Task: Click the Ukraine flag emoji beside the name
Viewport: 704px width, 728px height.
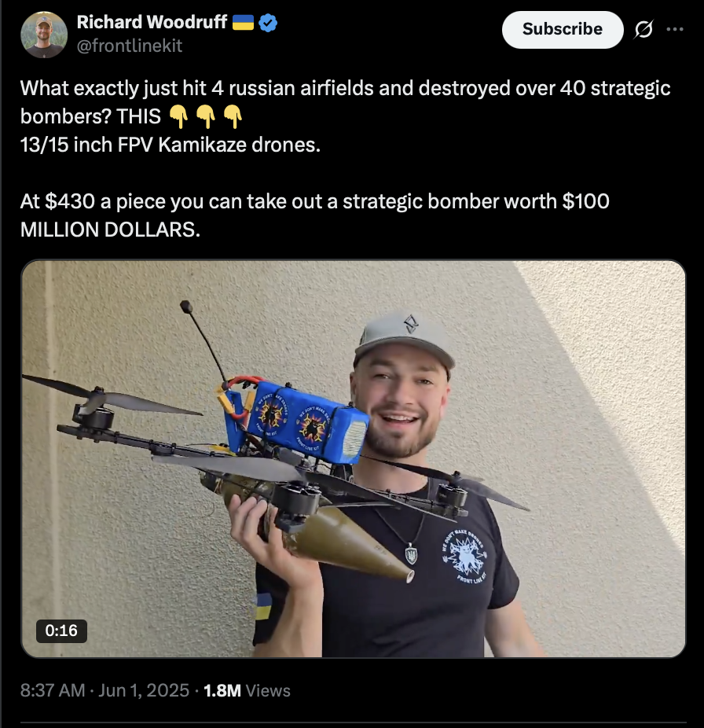Action: coord(243,22)
